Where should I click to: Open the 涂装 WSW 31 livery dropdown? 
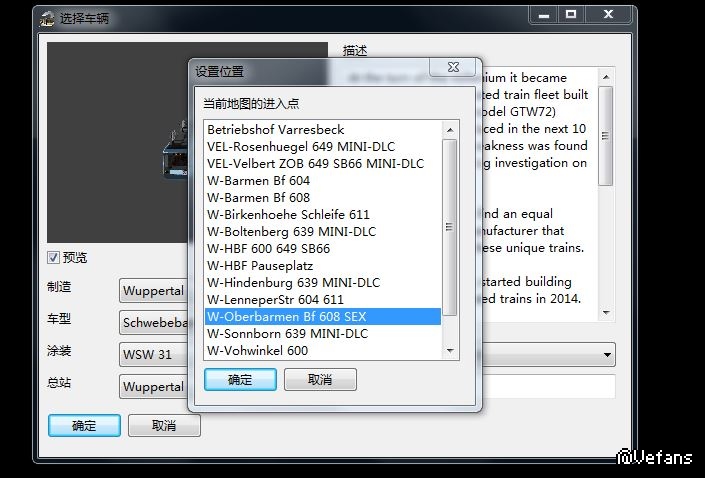click(154, 354)
